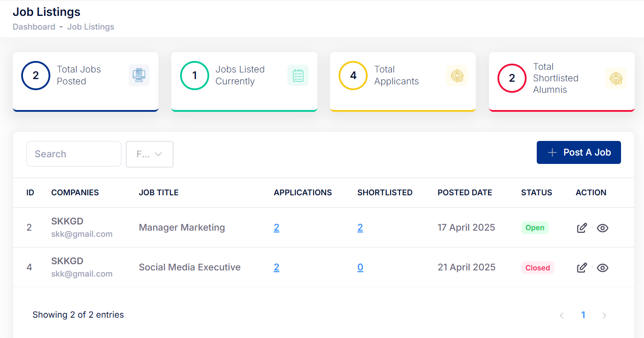Click Social Media Executive job title

pyautogui.click(x=190, y=267)
